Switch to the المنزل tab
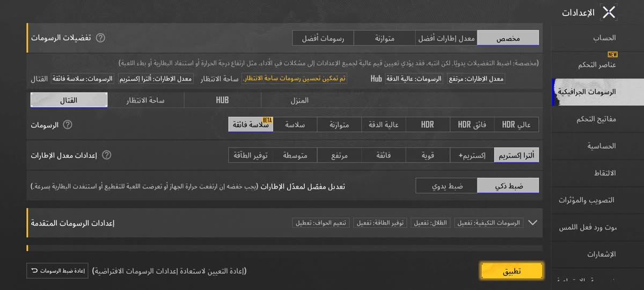This screenshot has height=290, width=644. tap(299, 100)
